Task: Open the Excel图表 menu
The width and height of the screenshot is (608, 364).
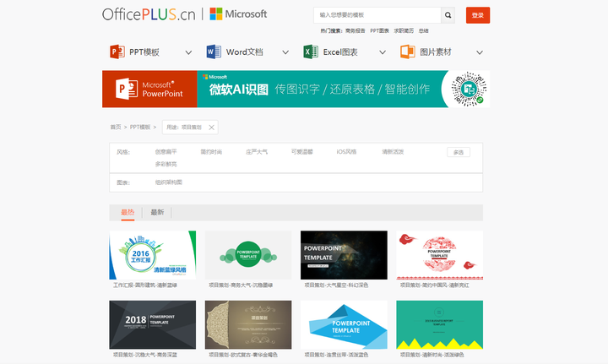Action: 340,52
